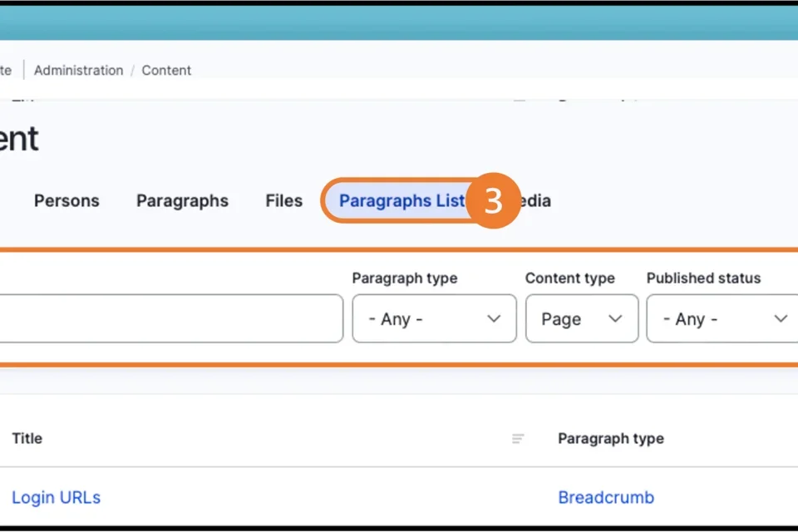Click the Breadcrumb paragraph type link
This screenshot has width=798, height=532.
tap(606, 496)
